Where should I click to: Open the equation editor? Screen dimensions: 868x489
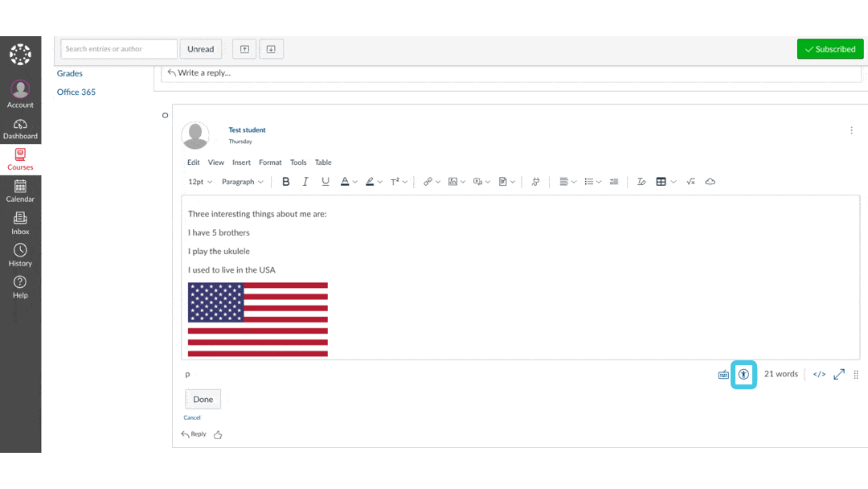(690, 181)
